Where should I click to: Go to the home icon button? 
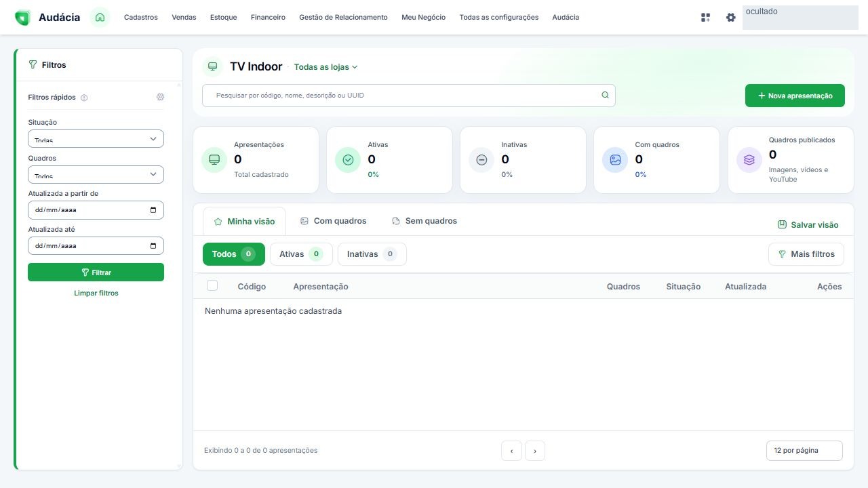click(100, 18)
